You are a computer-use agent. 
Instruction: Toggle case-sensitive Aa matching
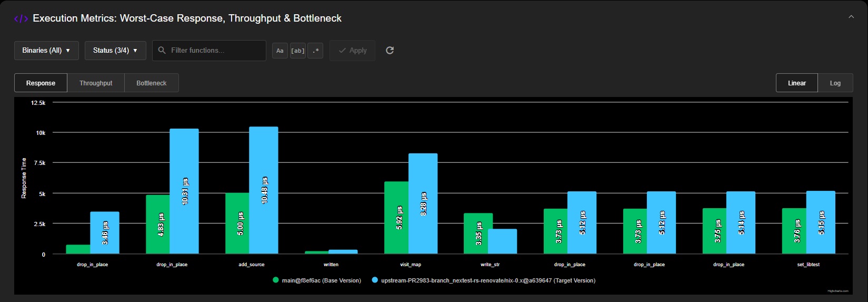280,51
